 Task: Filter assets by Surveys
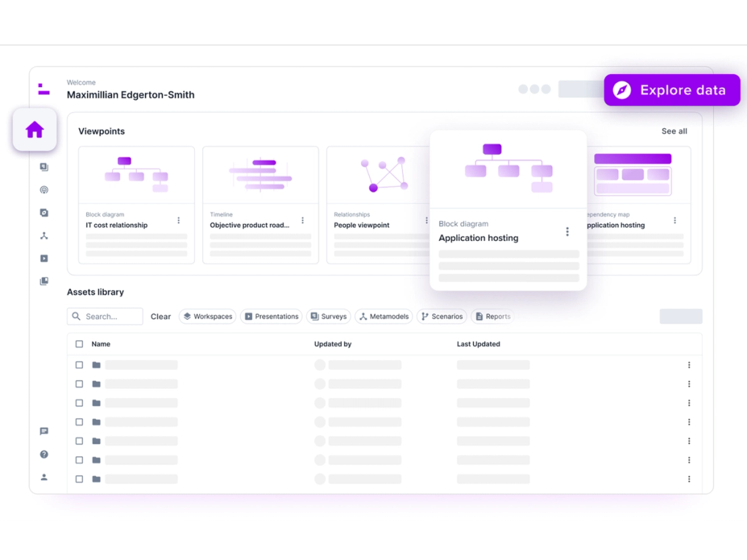click(329, 317)
